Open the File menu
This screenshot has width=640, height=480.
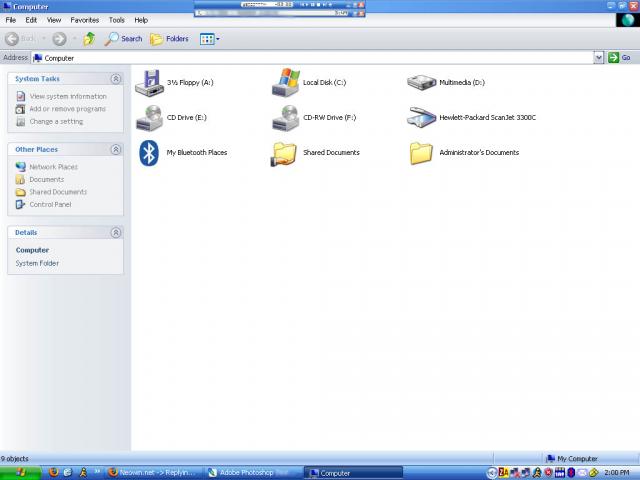tap(11, 20)
